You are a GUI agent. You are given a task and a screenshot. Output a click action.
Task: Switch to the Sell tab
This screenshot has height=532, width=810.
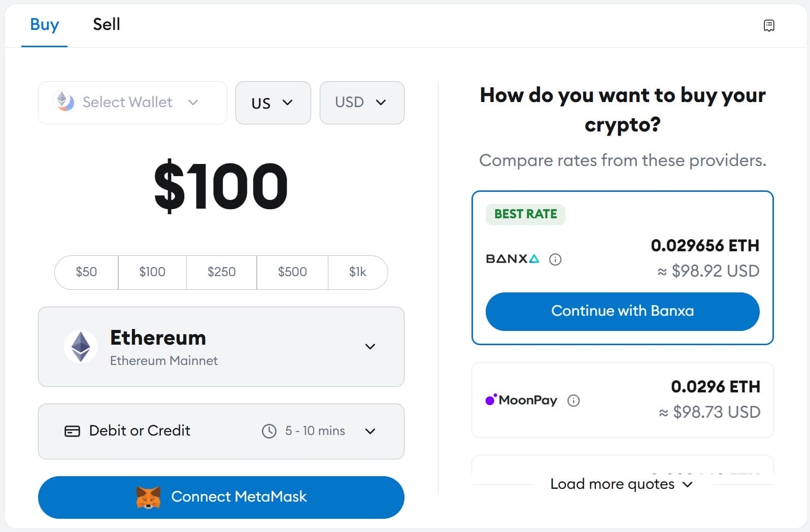106,24
